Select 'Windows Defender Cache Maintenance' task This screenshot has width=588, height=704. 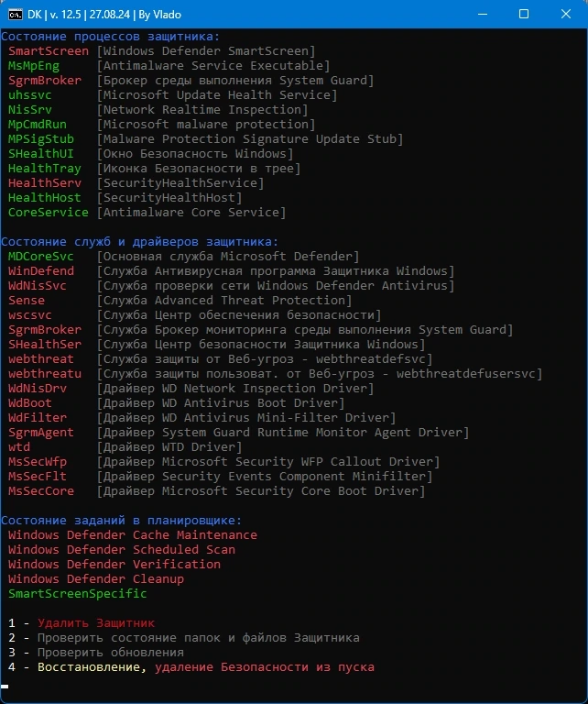pyautogui.click(x=133, y=535)
